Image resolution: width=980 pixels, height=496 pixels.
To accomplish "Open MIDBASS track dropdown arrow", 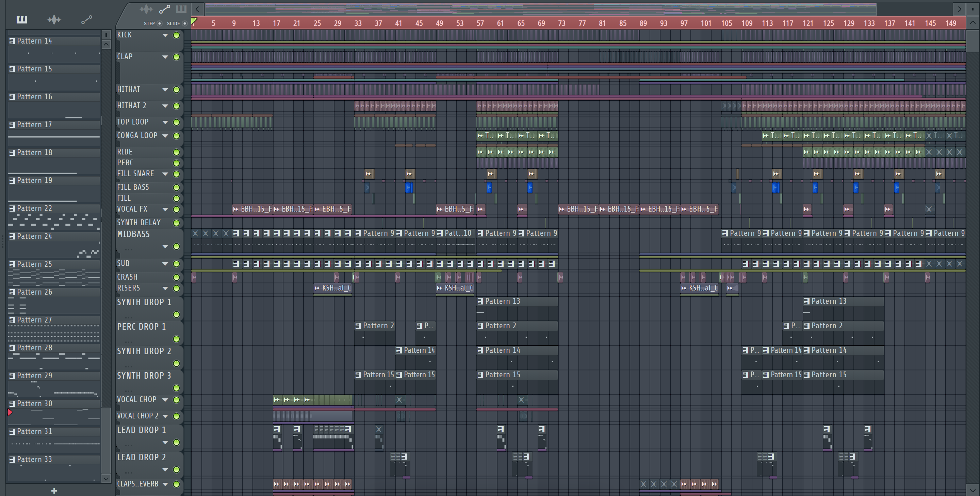I will [165, 247].
